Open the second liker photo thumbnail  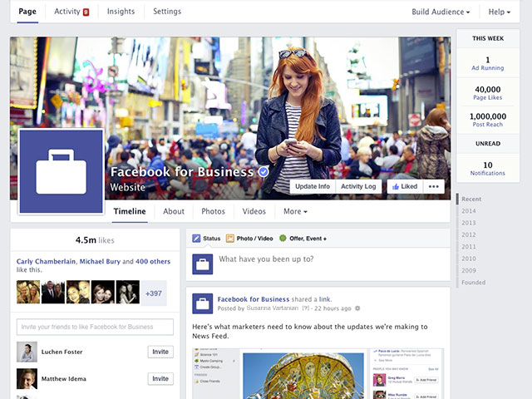[53, 292]
